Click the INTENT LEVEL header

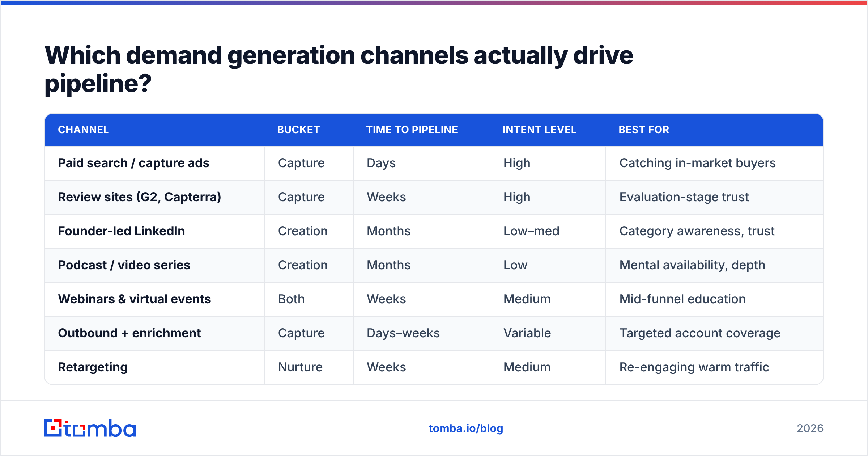pos(539,130)
